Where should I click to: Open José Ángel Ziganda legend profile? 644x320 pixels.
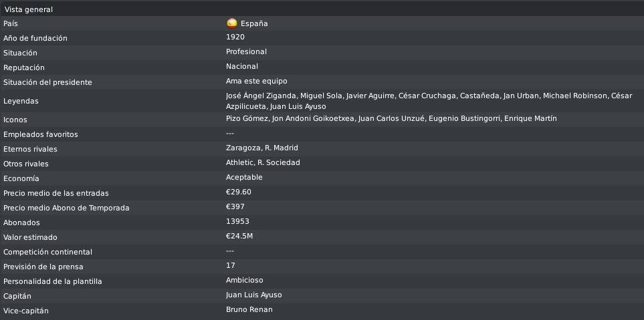pyautogui.click(x=261, y=96)
